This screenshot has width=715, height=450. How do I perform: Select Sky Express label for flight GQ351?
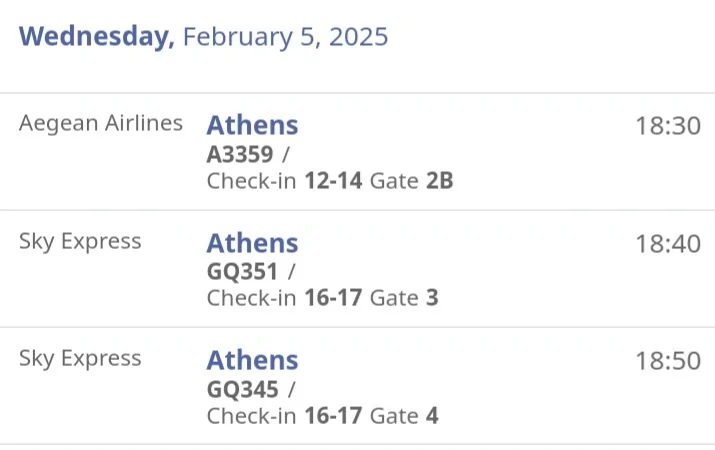pos(80,241)
